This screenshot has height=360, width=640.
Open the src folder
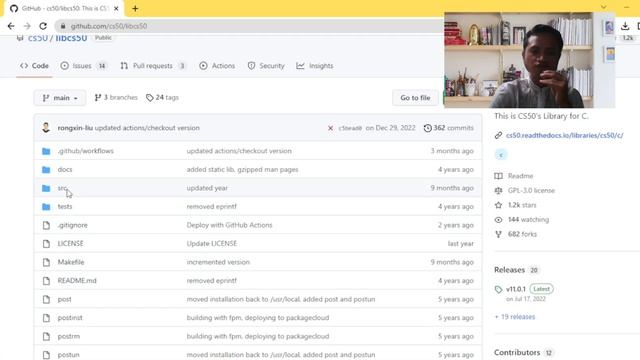point(62,188)
